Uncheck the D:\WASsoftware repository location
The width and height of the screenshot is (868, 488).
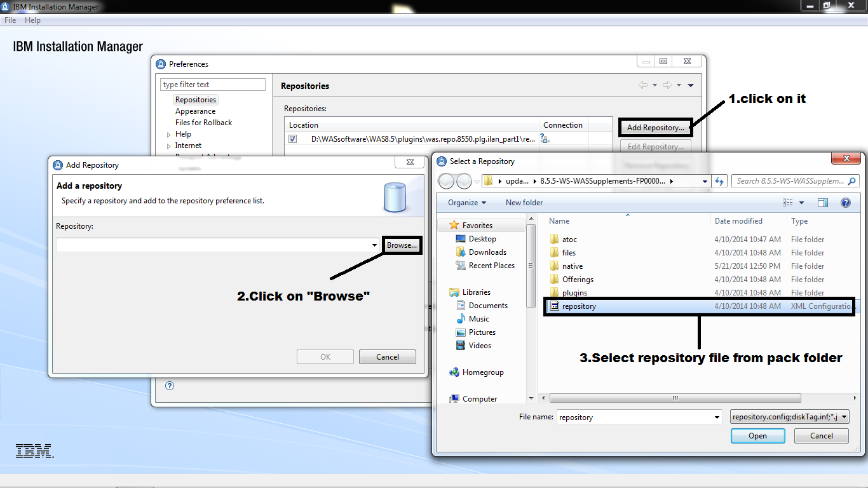tap(292, 139)
